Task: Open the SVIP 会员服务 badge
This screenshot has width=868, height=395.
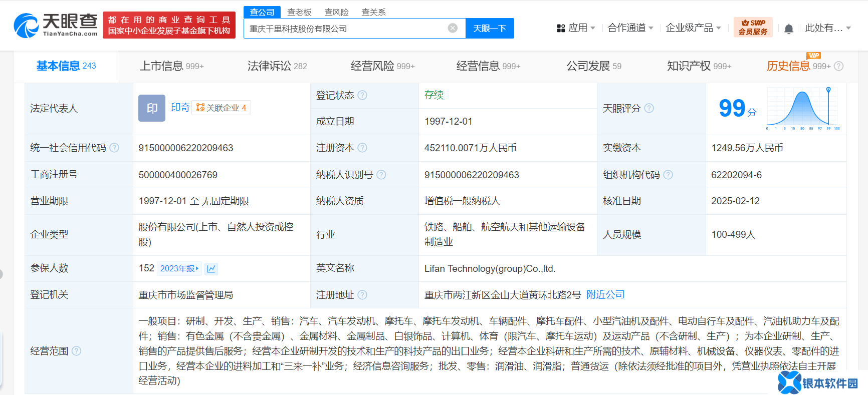Action: point(753,27)
